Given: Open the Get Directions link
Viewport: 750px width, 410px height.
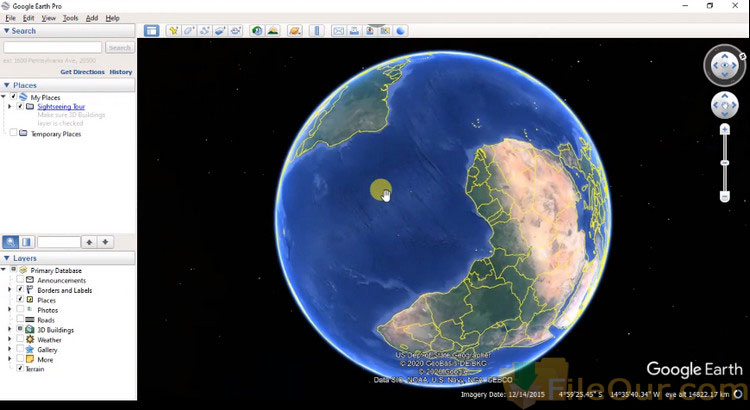Looking at the screenshot, I should pos(81,72).
